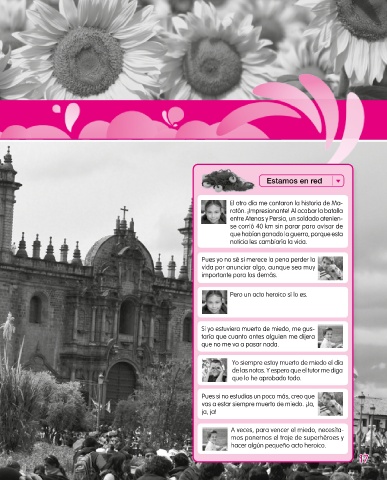The height and width of the screenshot is (480, 387).
Task: Select message "Pues yo no sé si merece la pena"
Action: (x=273, y=268)
